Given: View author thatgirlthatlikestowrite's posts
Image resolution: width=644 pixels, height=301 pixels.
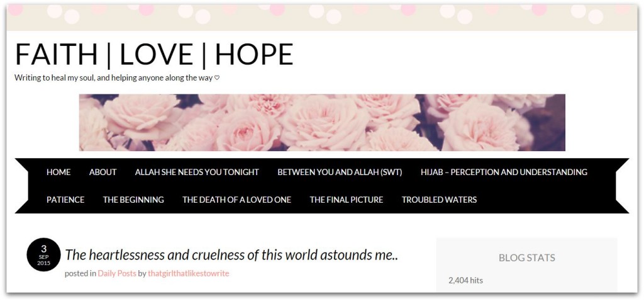Looking at the screenshot, I should click(x=189, y=273).
